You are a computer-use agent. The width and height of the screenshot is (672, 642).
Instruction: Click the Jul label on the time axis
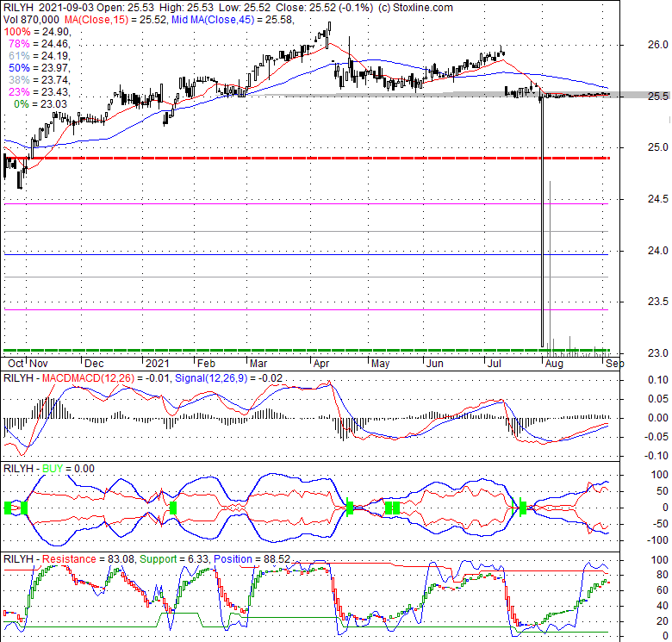495,364
